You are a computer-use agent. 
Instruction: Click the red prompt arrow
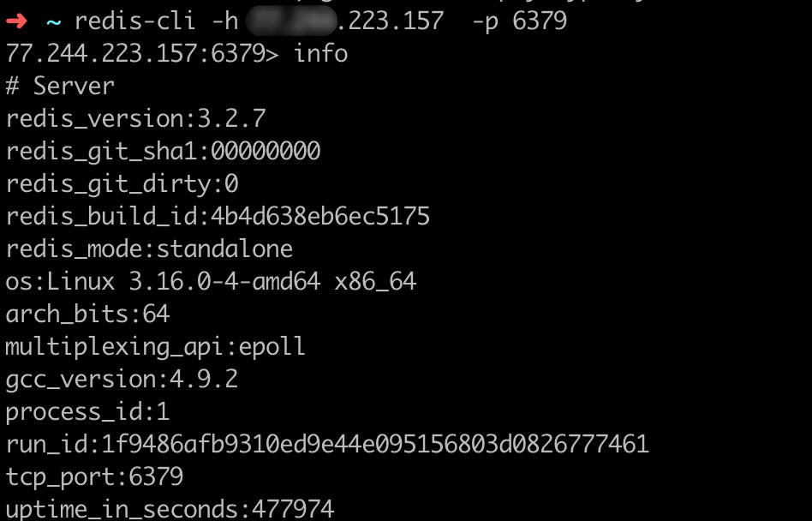click(16, 21)
